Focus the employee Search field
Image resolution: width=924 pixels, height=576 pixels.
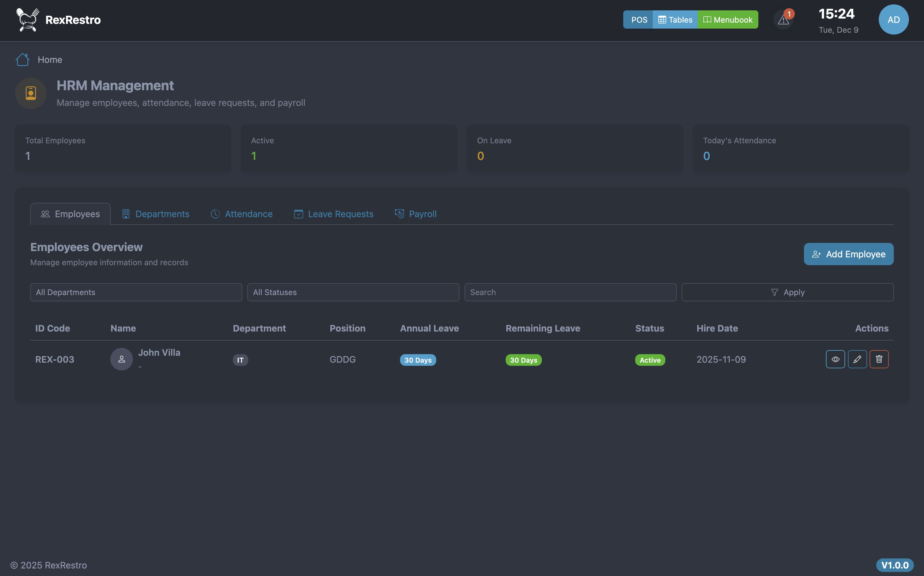point(570,292)
